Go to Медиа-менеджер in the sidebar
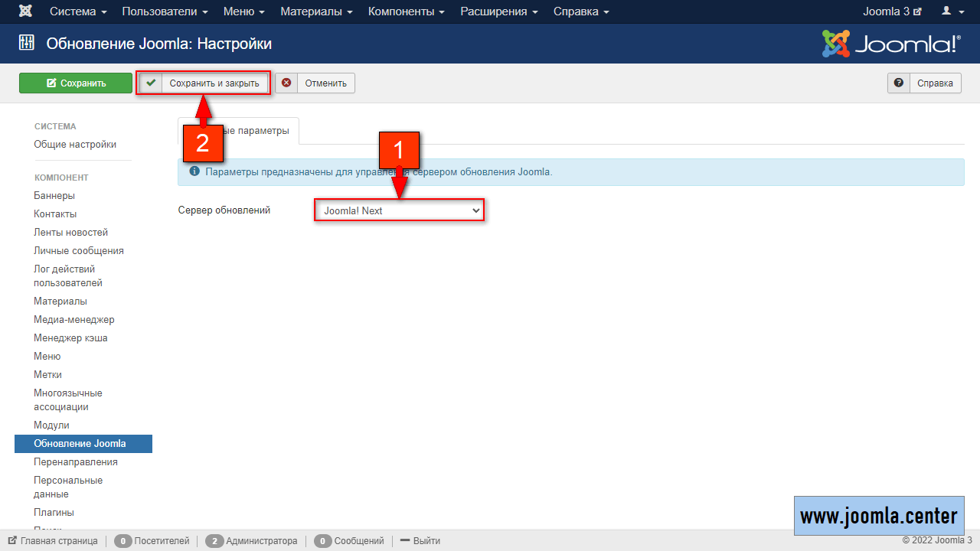This screenshot has width=980, height=551. pos(73,319)
